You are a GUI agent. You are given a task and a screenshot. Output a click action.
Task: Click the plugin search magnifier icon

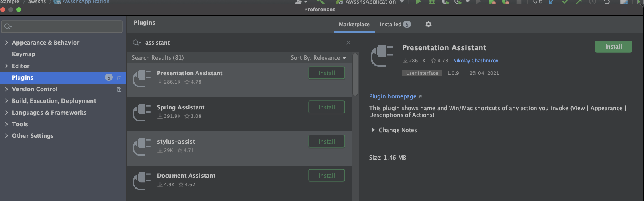(137, 43)
